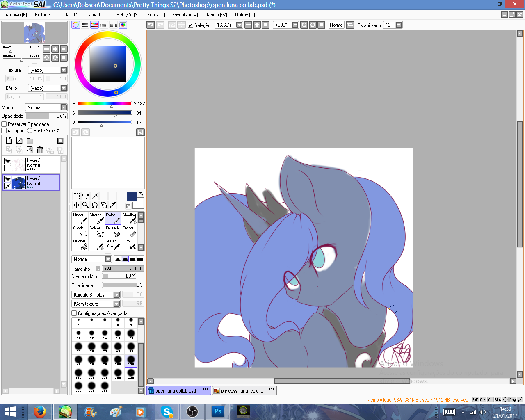Select brush size 50 preset
The image size is (525, 420).
(131, 348)
